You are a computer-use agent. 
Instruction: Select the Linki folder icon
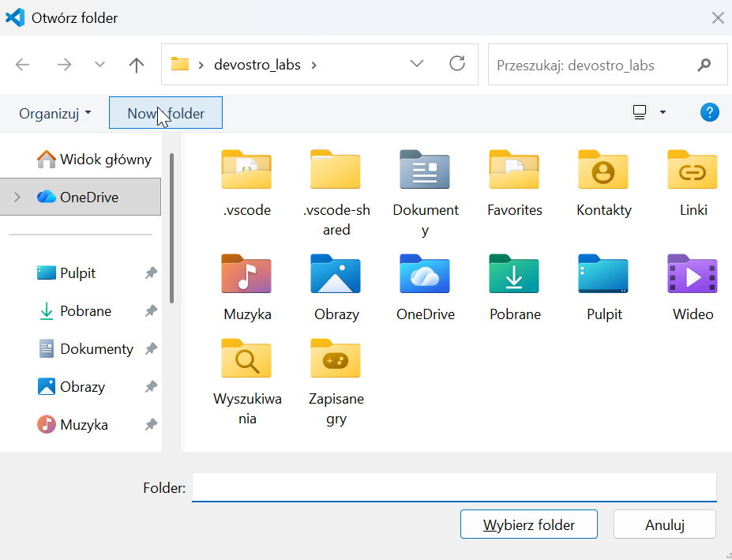(x=693, y=170)
